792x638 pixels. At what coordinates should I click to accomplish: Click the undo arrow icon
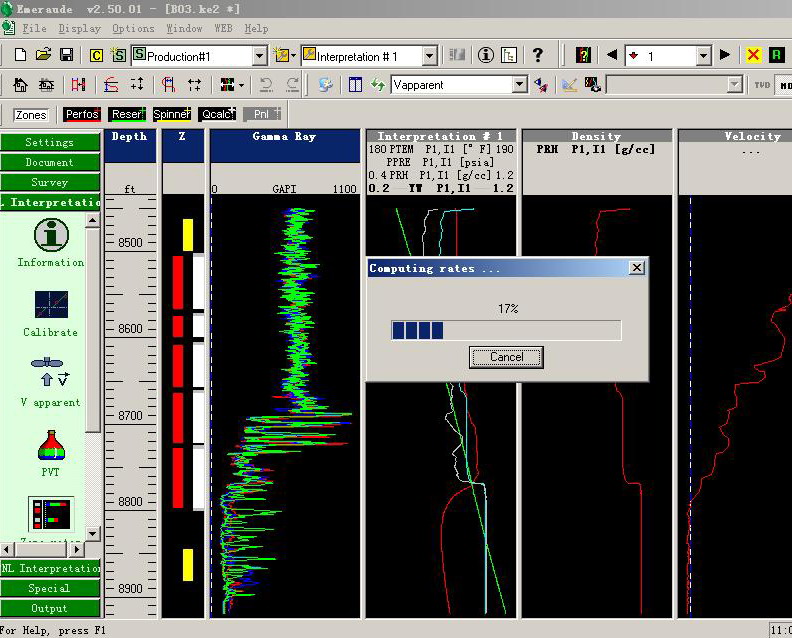pyautogui.click(x=266, y=85)
